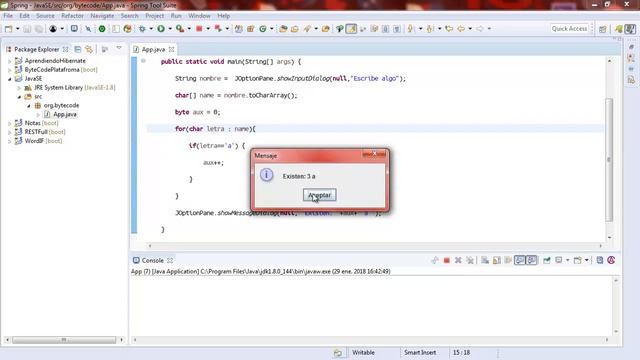Toggle Scroll Lock in Console toolbar
The width and height of the screenshot is (640, 360).
[497, 260]
